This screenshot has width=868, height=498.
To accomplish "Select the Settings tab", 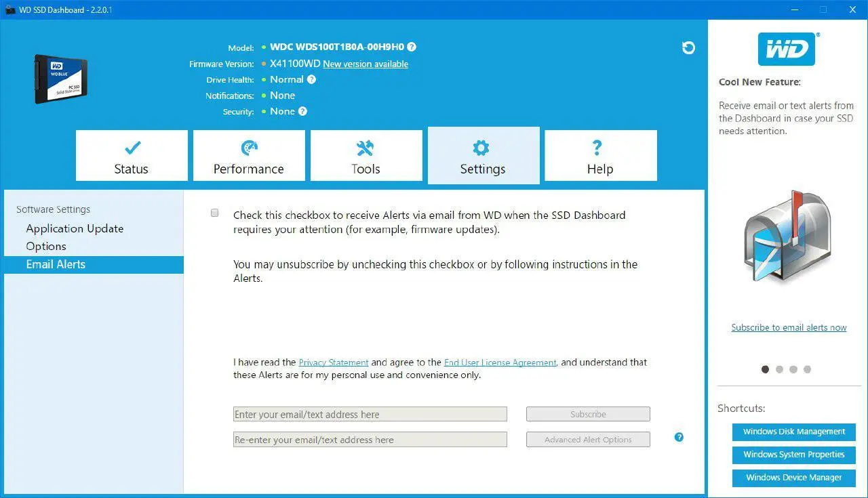I will pyautogui.click(x=484, y=156).
